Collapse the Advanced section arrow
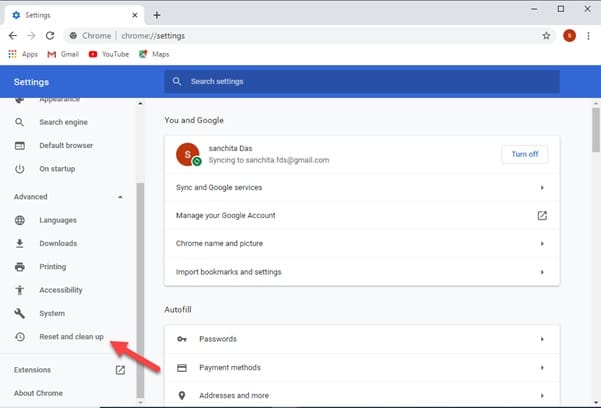The height and width of the screenshot is (408, 601). pyautogui.click(x=120, y=197)
